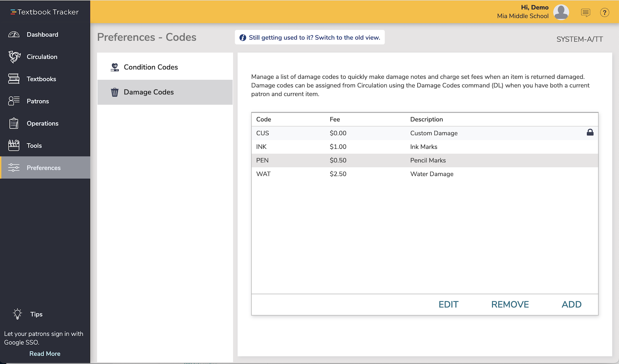This screenshot has width=619, height=364.
Task: Select the Circulation icon in the sidebar
Action: point(14,57)
